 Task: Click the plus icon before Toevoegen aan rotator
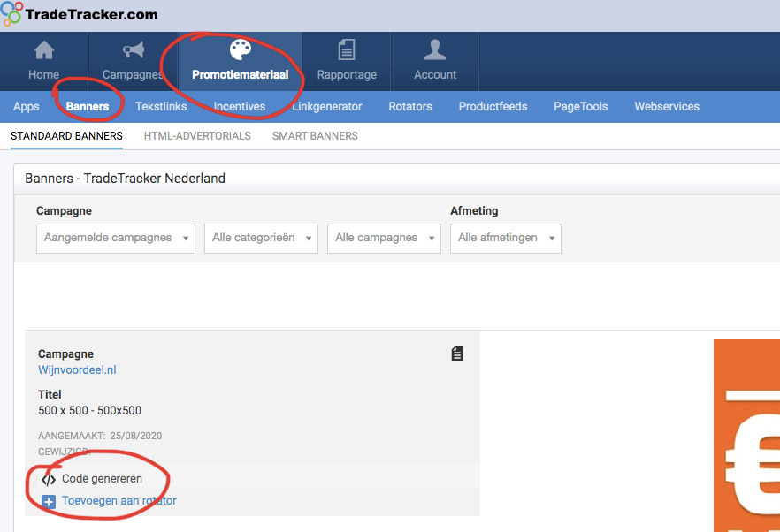(x=47, y=501)
